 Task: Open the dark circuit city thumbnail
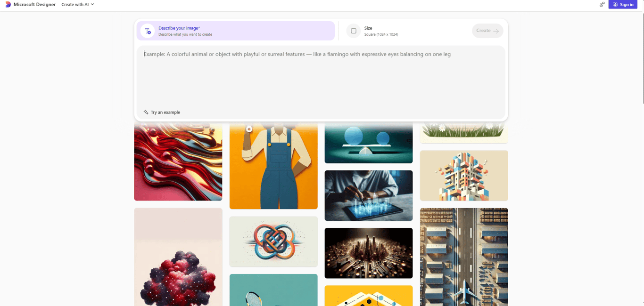(x=369, y=253)
